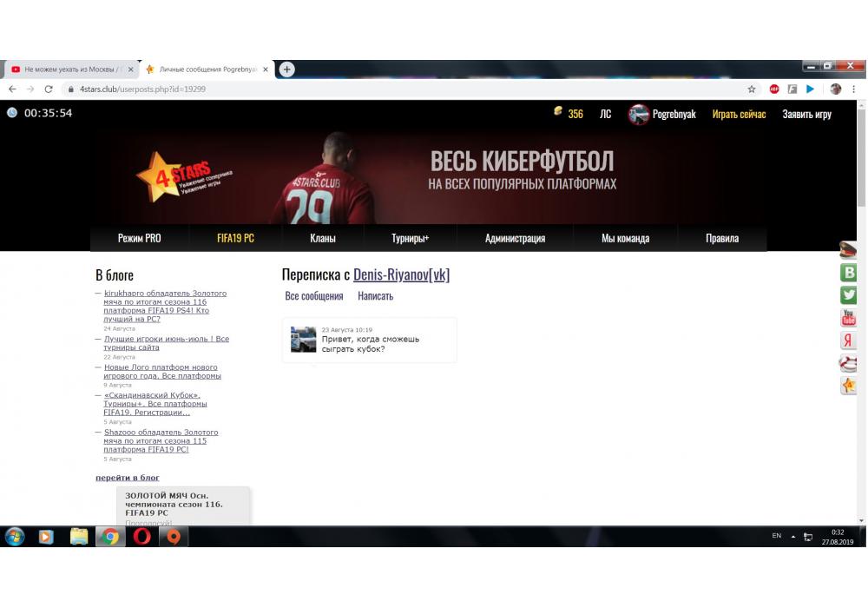Click Все сообщения link
Viewport: 868px width, 608px height.
coord(314,295)
